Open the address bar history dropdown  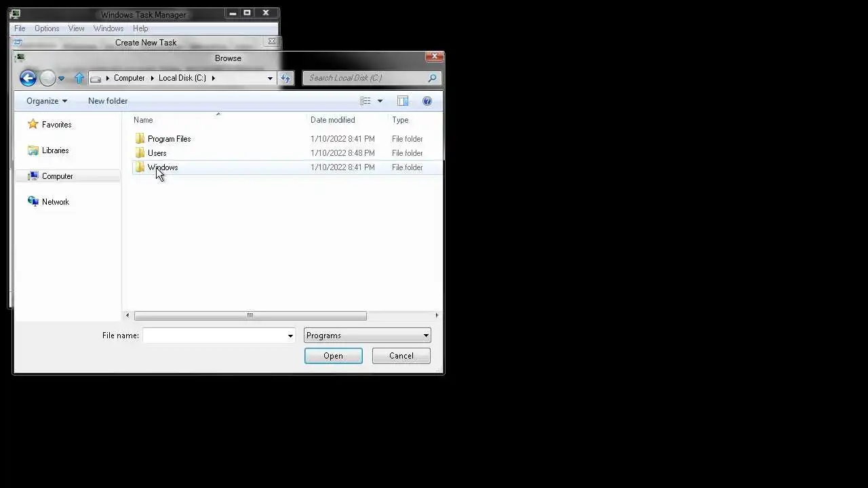coord(270,78)
